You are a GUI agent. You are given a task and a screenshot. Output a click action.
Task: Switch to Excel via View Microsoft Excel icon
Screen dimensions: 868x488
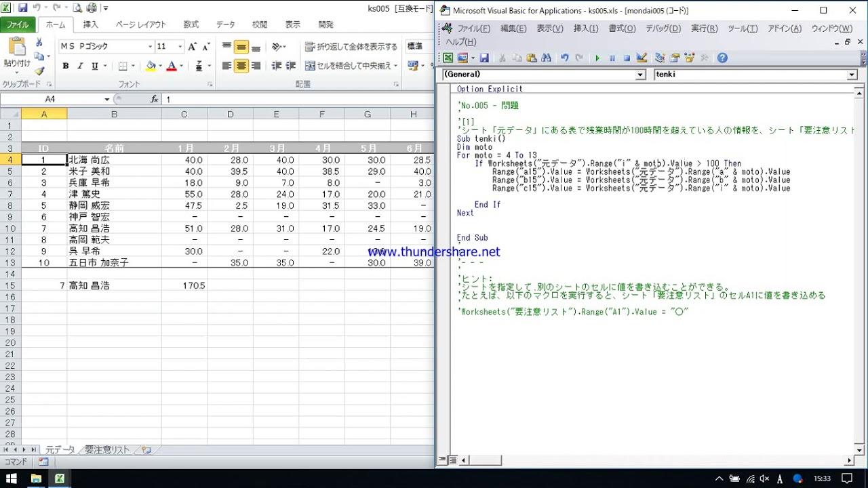coord(448,58)
